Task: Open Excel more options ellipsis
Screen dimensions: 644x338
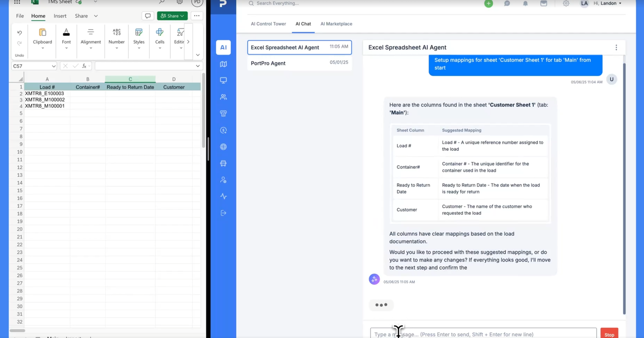Action: click(x=197, y=16)
